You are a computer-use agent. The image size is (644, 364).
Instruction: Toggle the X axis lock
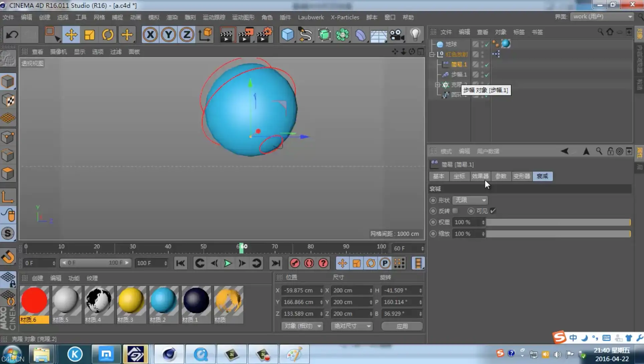pos(150,35)
